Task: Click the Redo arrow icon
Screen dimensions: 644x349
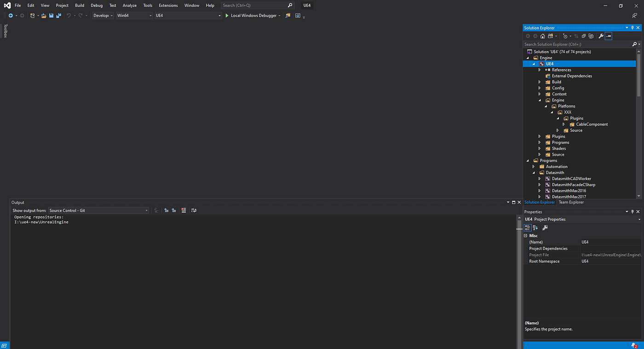Action: [x=80, y=16]
